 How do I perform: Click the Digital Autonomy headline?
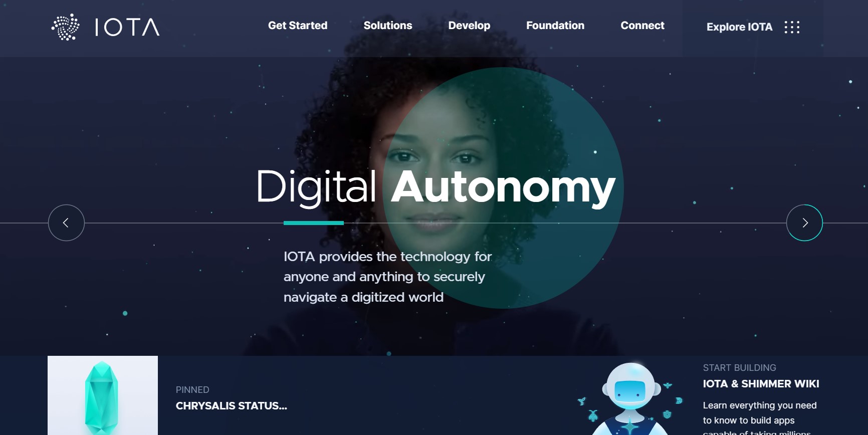(436, 187)
